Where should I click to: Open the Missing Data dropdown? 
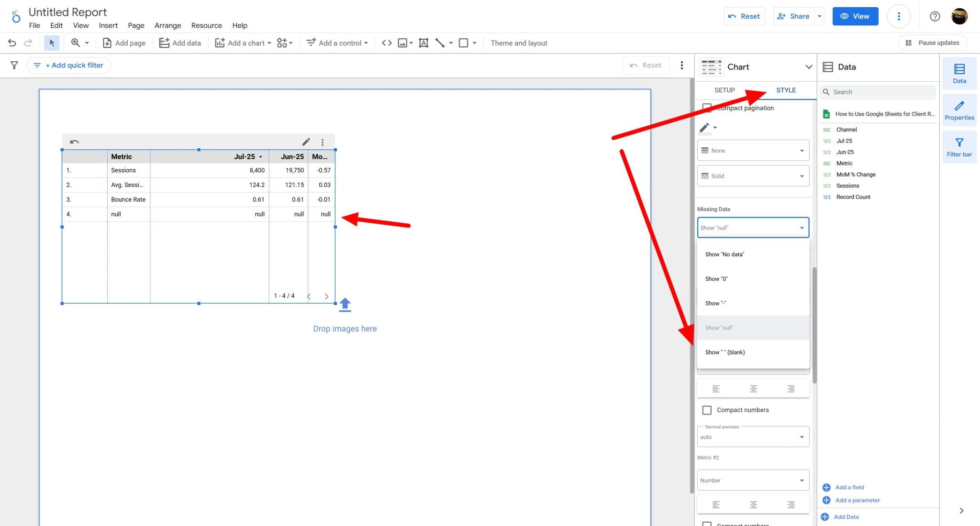[752, 228]
